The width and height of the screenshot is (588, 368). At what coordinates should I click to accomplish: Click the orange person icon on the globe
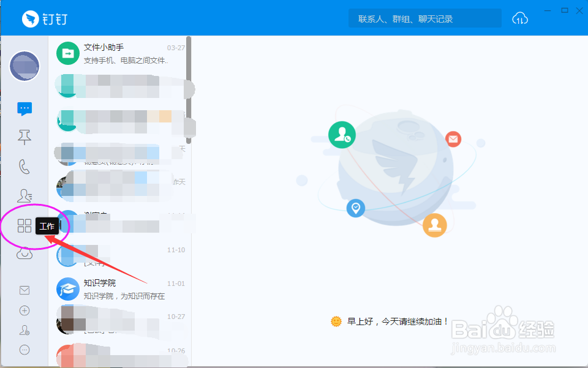click(x=435, y=225)
